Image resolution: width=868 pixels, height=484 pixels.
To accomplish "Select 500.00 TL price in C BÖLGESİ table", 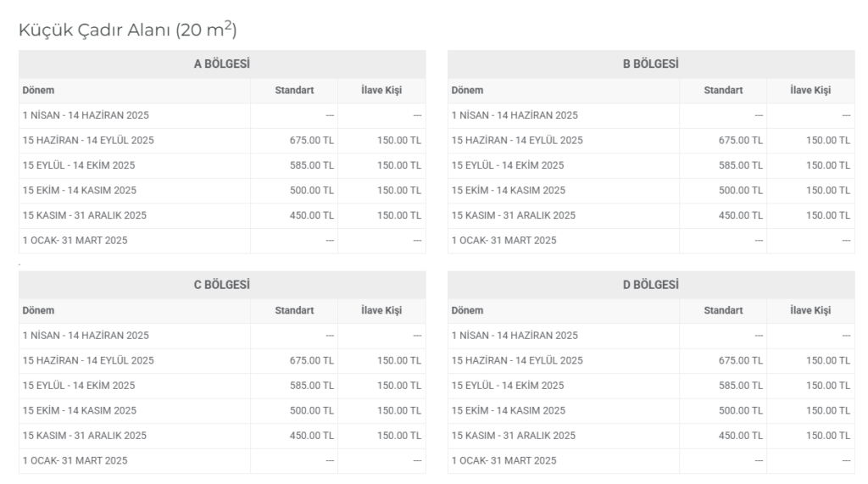I will (x=312, y=410).
